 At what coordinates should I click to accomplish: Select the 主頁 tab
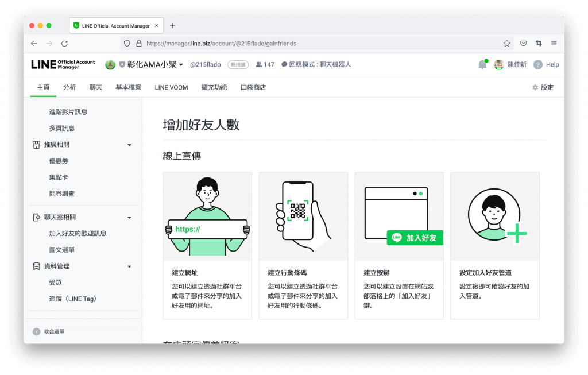click(43, 87)
